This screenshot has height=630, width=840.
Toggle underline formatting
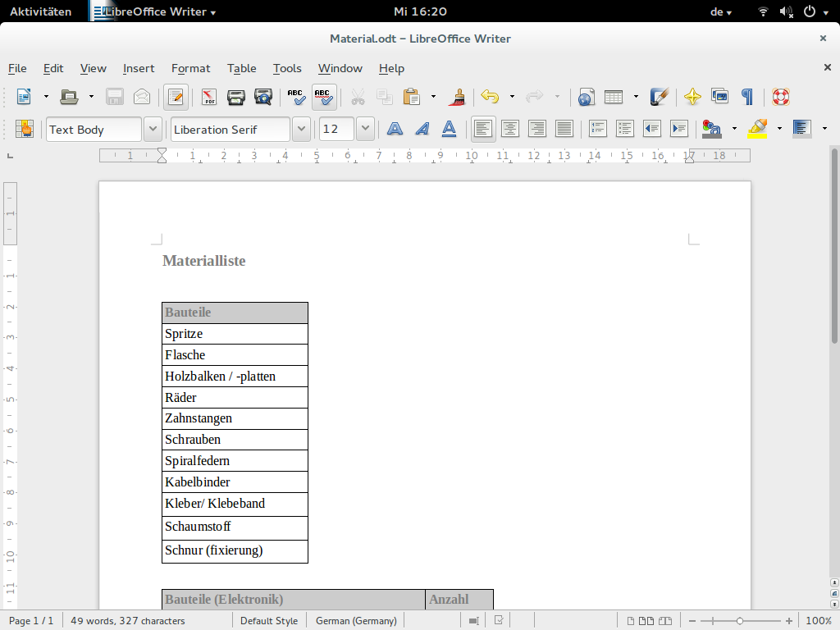click(449, 129)
